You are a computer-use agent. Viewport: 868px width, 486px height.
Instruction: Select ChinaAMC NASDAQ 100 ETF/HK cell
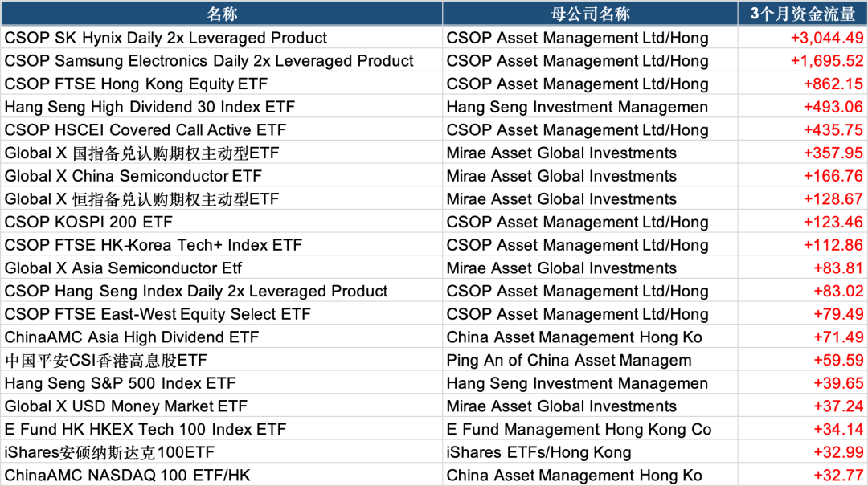point(222,475)
